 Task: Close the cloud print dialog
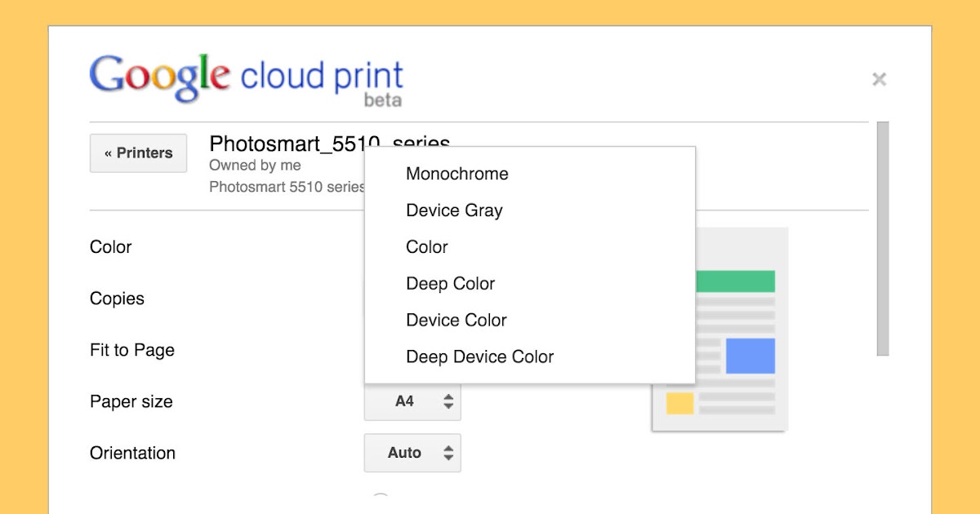[879, 79]
